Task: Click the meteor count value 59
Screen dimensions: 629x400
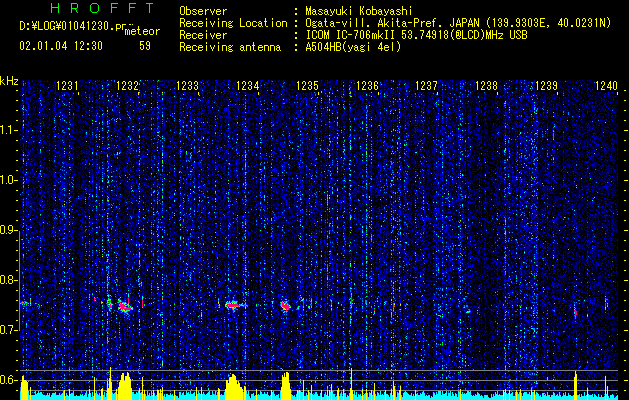Action: point(145,46)
